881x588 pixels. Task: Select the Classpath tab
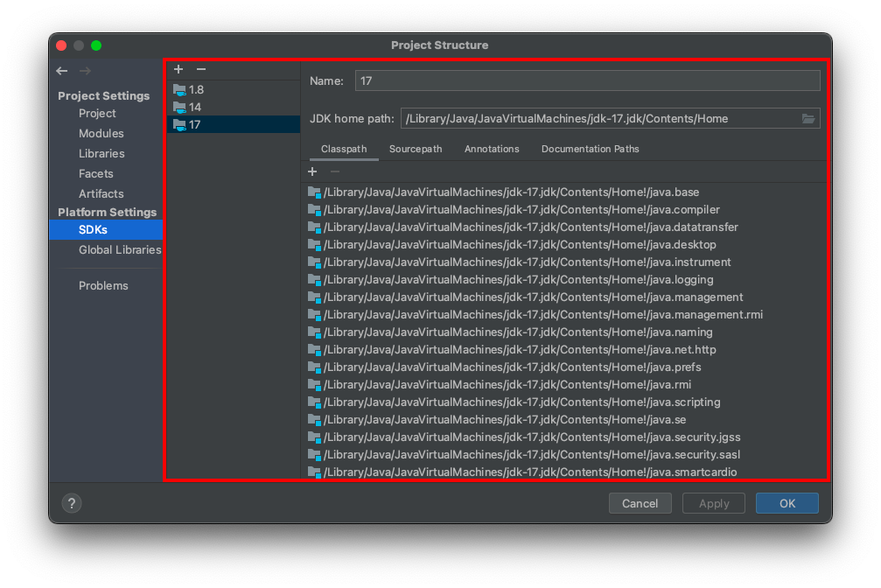[x=343, y=149]
